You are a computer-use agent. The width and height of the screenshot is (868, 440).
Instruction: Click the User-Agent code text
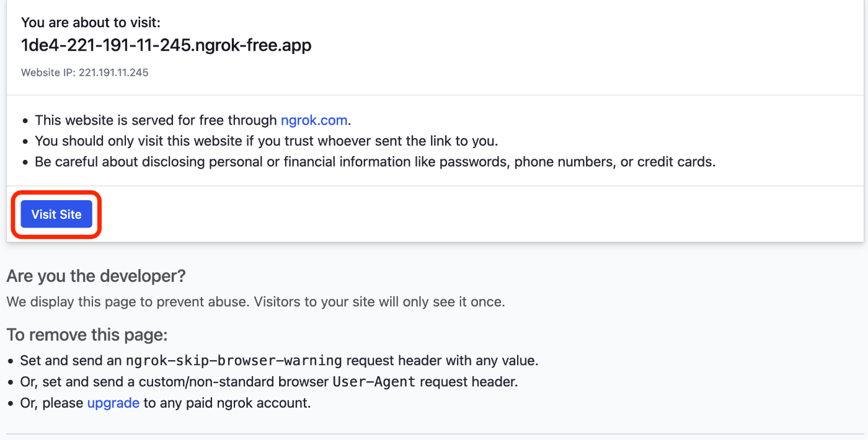tap(374, 382)
